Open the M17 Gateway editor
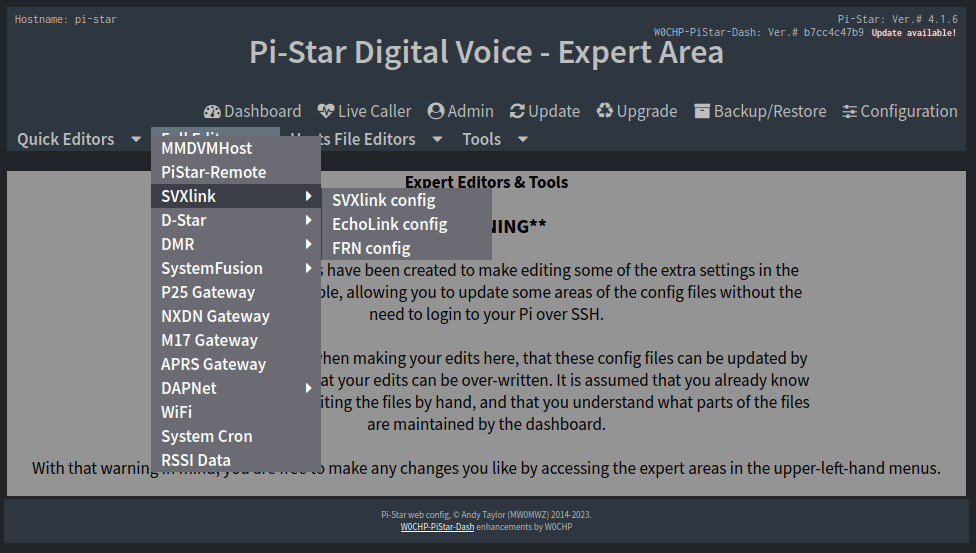The width and height of the screenshot is (976, 553). pos(236,340)
